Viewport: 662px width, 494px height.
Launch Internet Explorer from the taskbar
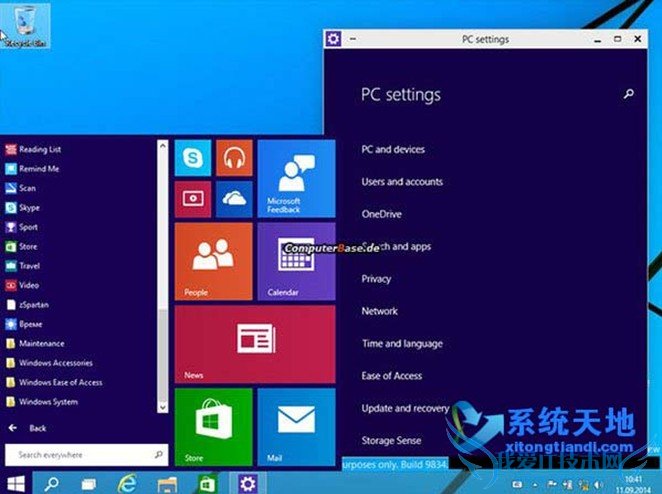point(127,483)
